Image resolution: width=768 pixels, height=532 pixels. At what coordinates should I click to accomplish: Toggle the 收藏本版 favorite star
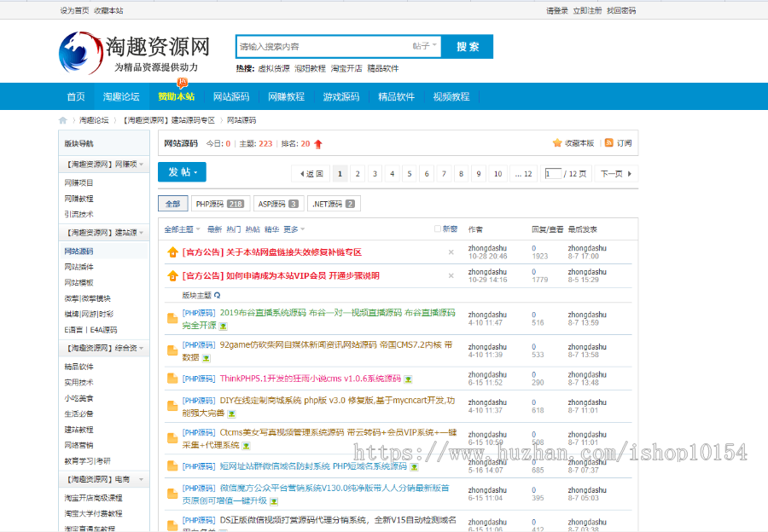pyautogui.click(x=557, y=143)
